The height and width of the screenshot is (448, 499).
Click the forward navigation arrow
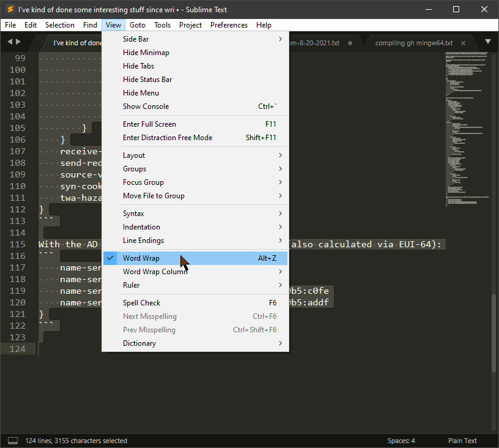(x=17, y=42)
